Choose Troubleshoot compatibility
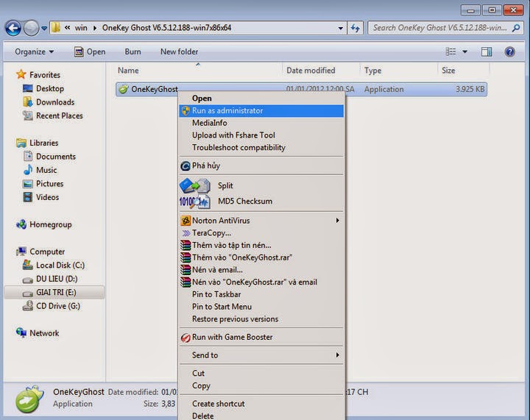The width and height of the screenshot is (530, 420). coord(261,148)
